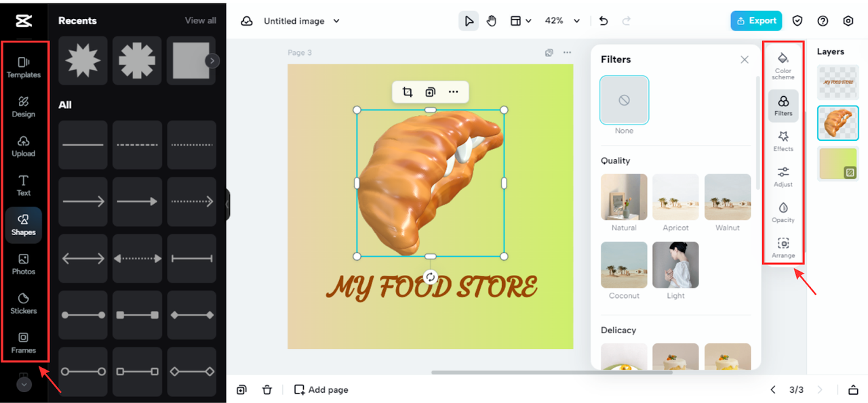Add the line with hollow diamond ends
The height and width of the screenshot is (403, 868).
(x=191, y=371)
